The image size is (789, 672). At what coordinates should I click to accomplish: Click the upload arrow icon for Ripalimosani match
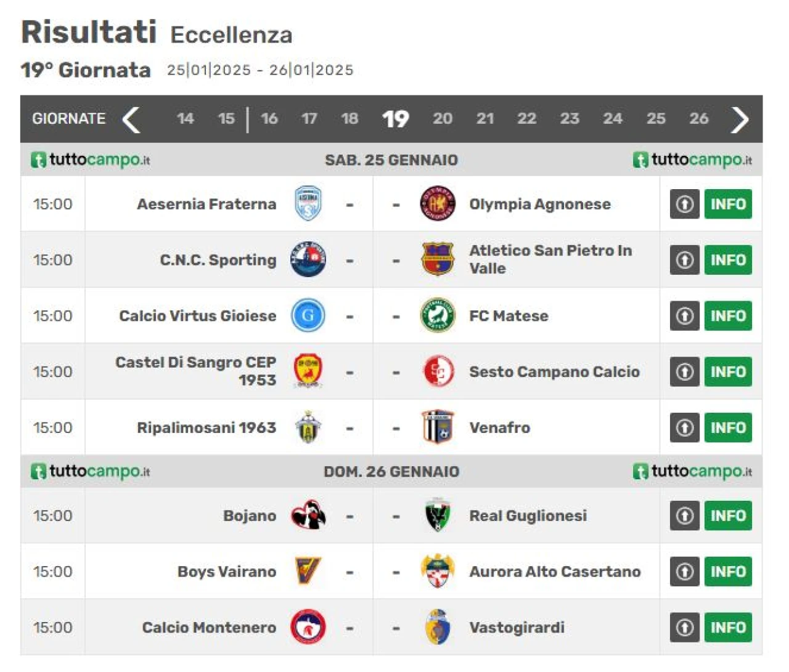tap(685, 427)
